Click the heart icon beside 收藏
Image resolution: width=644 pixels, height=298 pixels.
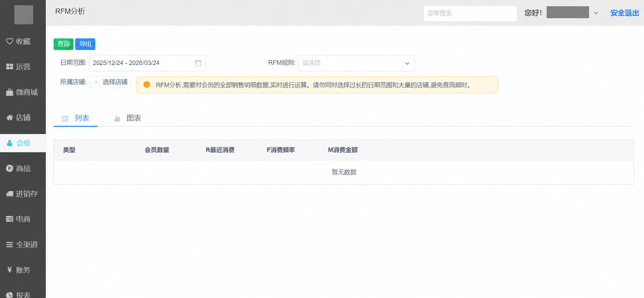click(x=9, y=41)
